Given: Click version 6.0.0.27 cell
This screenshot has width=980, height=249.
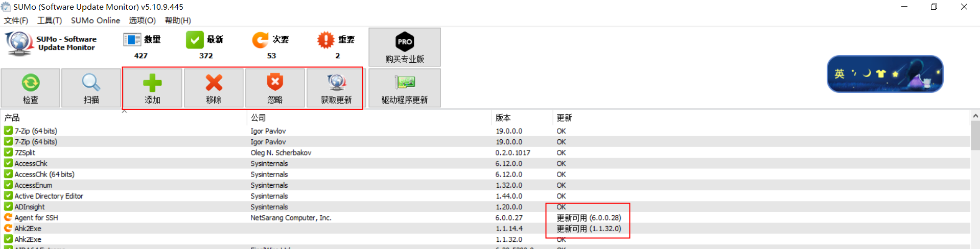Looking at the screenshot, I should click(509, 217).
